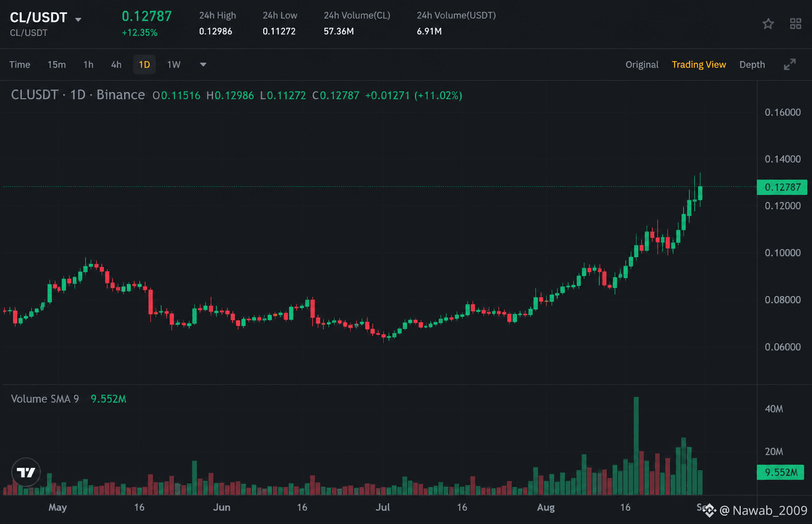Screen dimensions: 812x524
Task: Click the 24h High value 0.12986
Action: (215, 31)
